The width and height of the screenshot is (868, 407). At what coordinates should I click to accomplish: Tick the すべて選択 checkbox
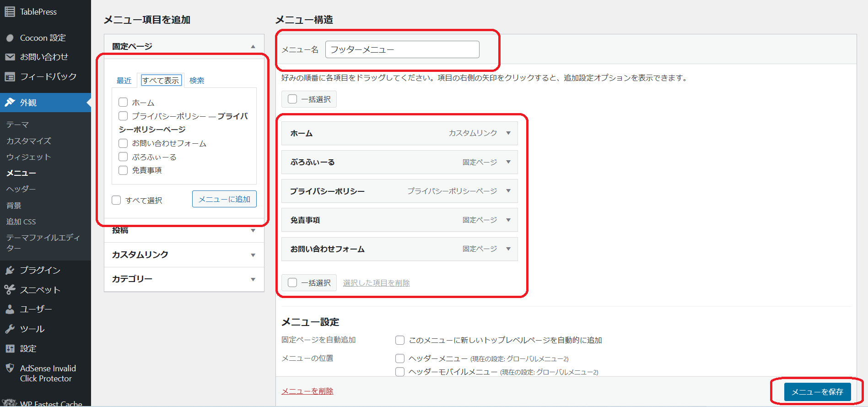116,200
